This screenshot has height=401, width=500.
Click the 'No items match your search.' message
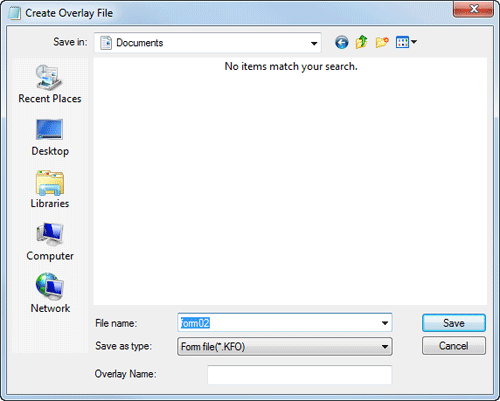coord(291,66)
